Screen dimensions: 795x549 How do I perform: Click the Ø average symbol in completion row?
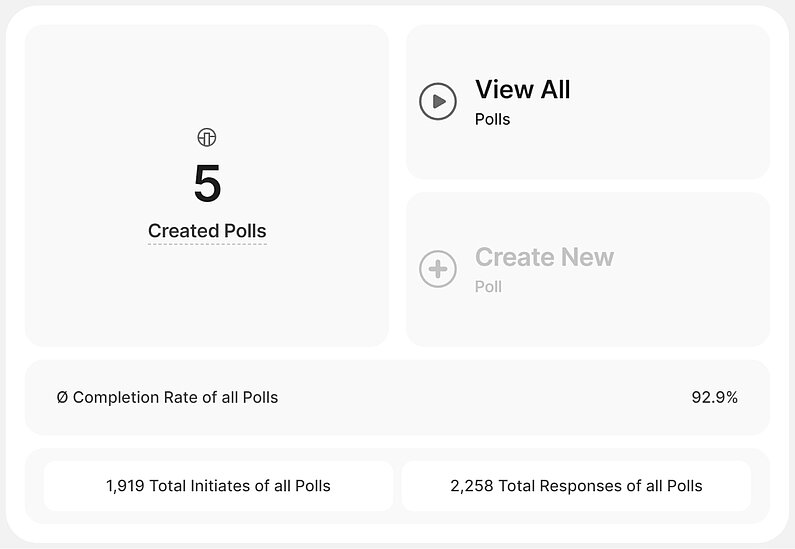point(62,397)
